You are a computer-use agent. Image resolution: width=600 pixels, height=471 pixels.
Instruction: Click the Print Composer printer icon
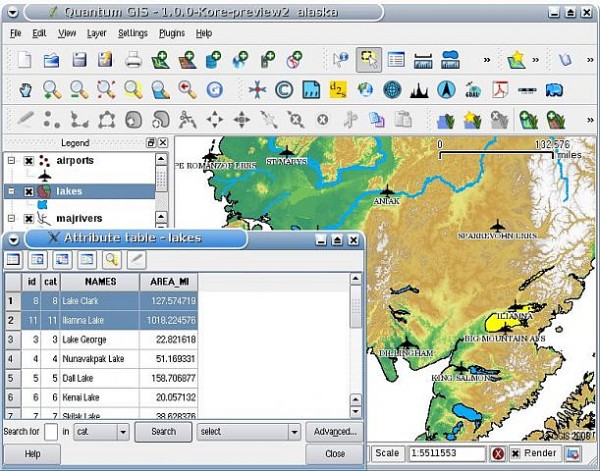coord(134,60)
